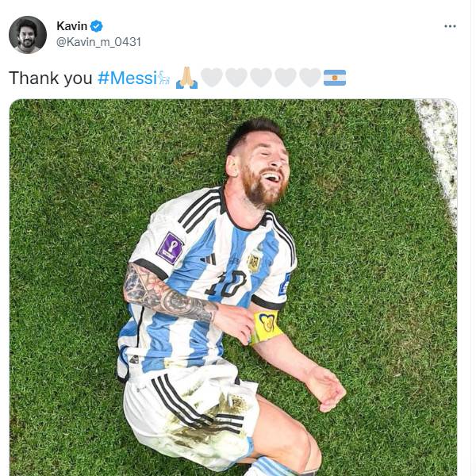476x476 pixels.
Task: Click the last white heart emoji
Action: click(310, 78)
